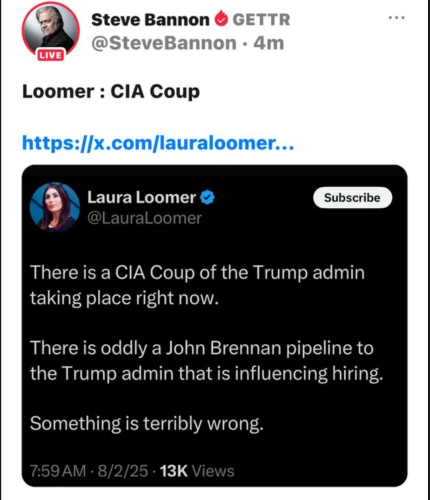
Task: Click the 'CIA Coup of the Trump admin' paragraph
Action: point(197,285)
